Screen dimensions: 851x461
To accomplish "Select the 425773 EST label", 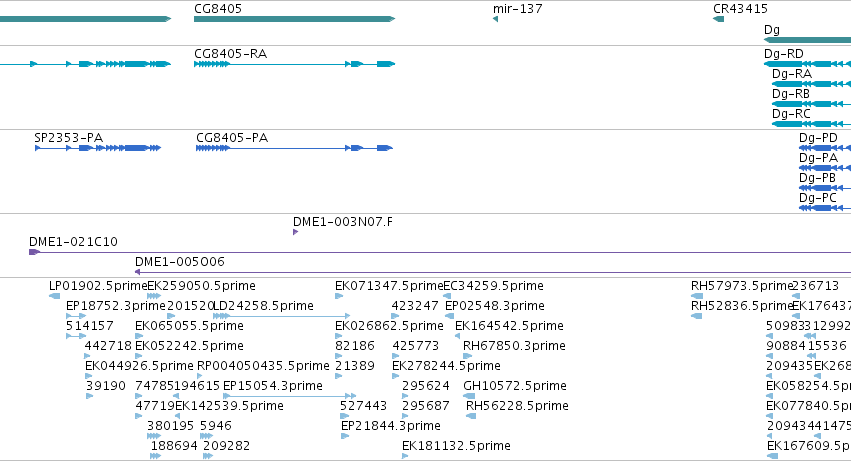I will point(415,346).
